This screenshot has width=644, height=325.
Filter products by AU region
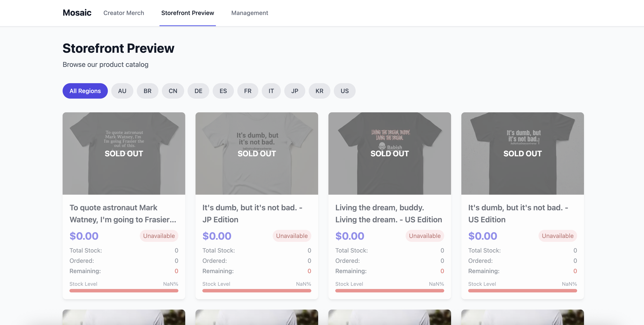coord(122,91)
